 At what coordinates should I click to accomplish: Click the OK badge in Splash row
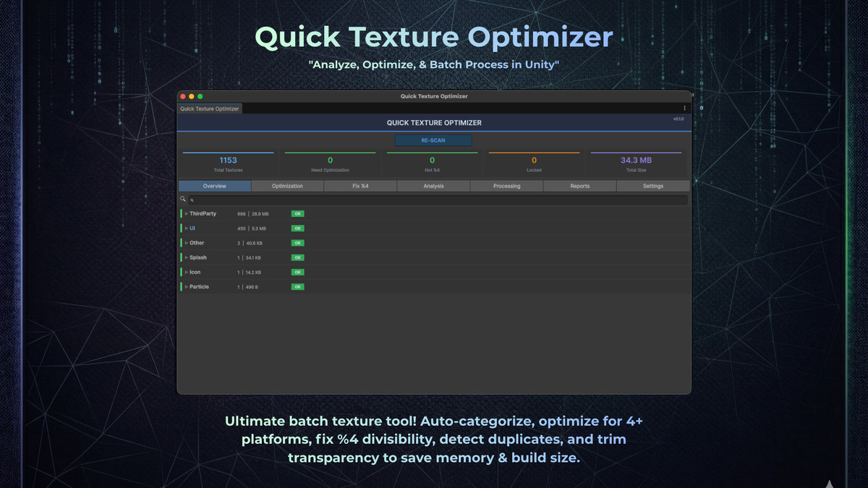tap(297, 257)
